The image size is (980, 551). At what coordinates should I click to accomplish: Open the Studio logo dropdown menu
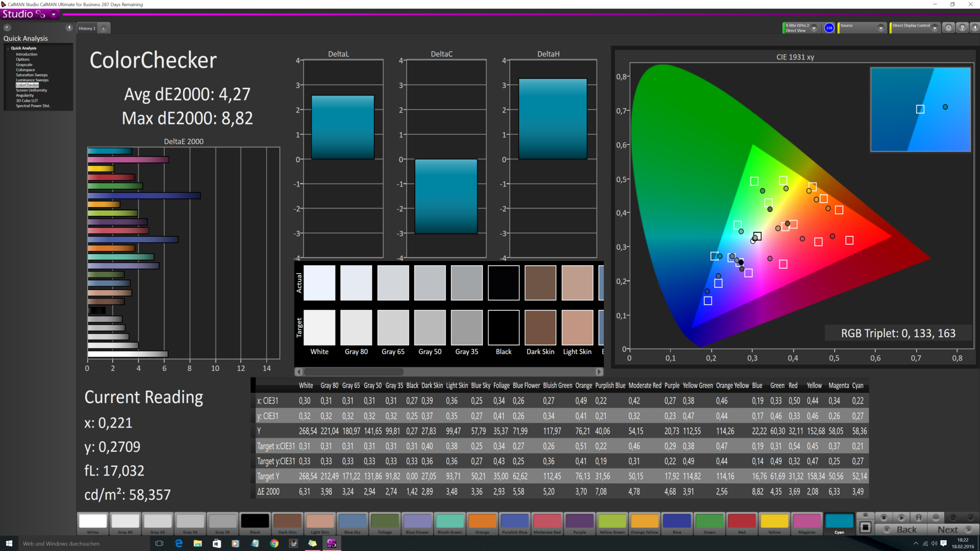coord(54,14)
